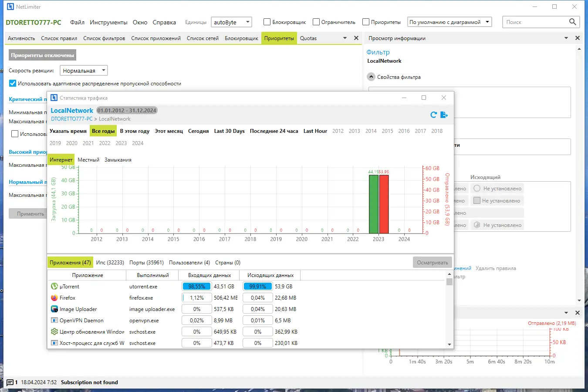Refresh the traffic statistics with the circular arrow
Viewport: 588px width, 392px height.
[433, 115]
